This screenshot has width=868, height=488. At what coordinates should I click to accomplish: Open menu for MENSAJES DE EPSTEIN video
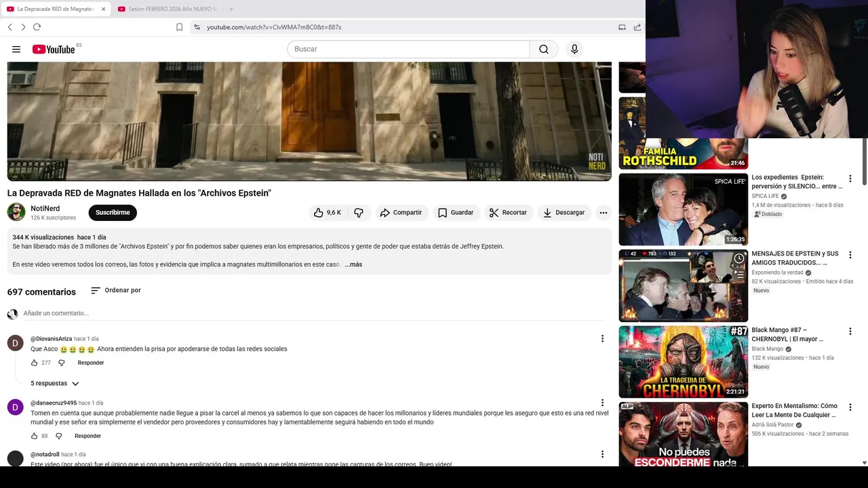(x=850, y=256)
